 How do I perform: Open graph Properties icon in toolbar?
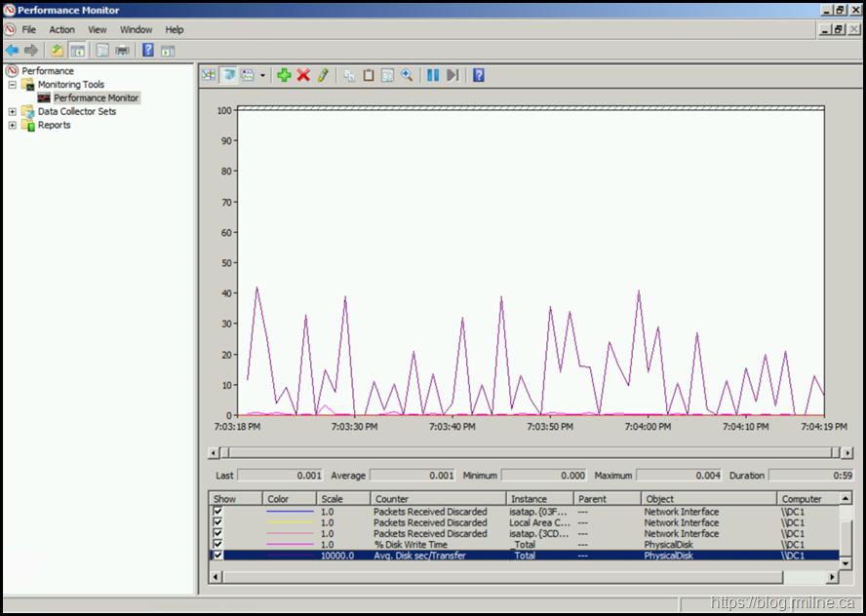(x=387, y=75)
